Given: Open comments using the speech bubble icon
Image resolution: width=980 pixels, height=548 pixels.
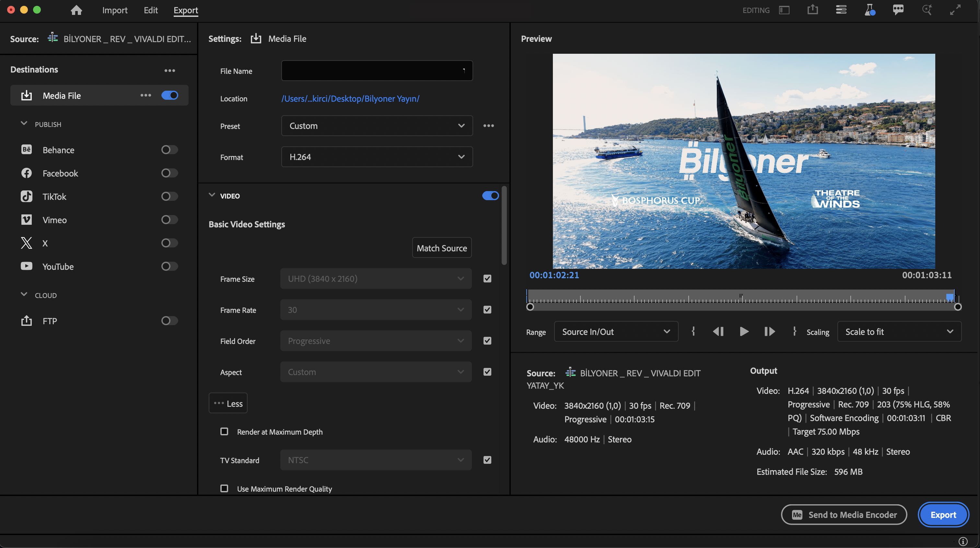Looking at the screenshot, I should click(x=898, y=10).
